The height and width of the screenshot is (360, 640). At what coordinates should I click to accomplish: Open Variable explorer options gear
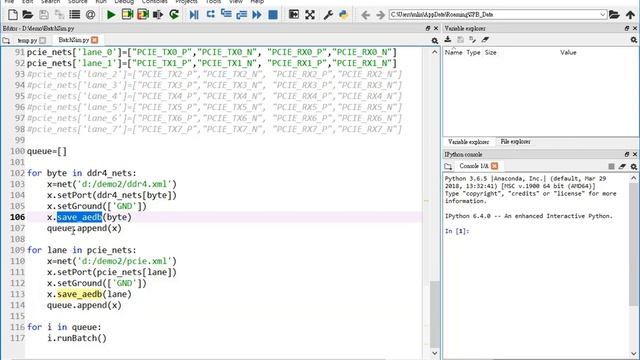[x=633, y=40]
